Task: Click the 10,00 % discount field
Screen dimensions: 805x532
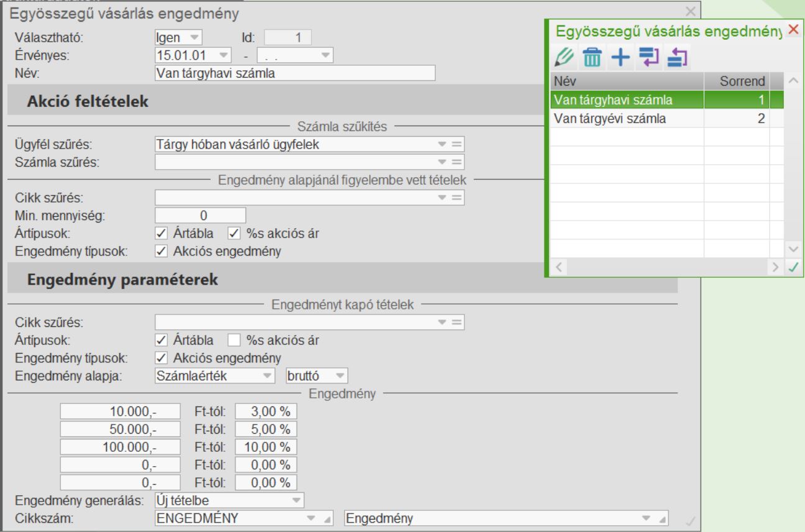Action: tap(267, 447)
